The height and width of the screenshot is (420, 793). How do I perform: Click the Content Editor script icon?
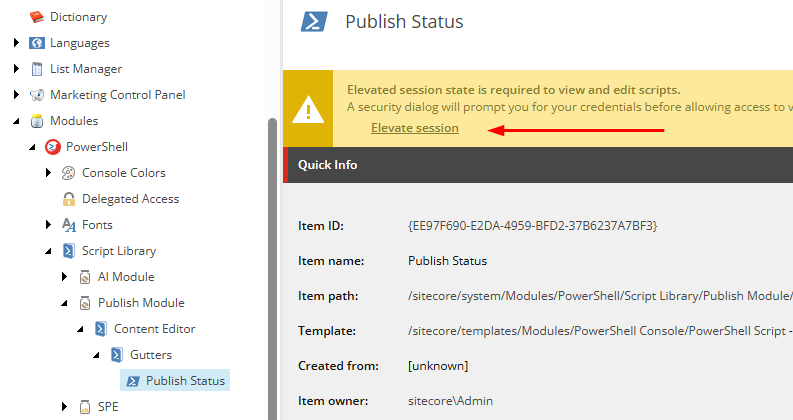click(101, 329)
